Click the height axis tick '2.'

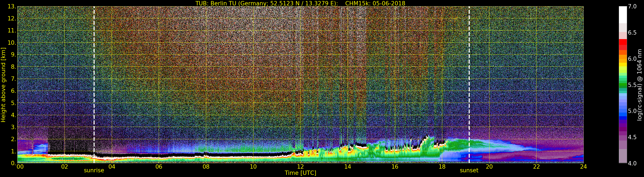tap(13, 139)
